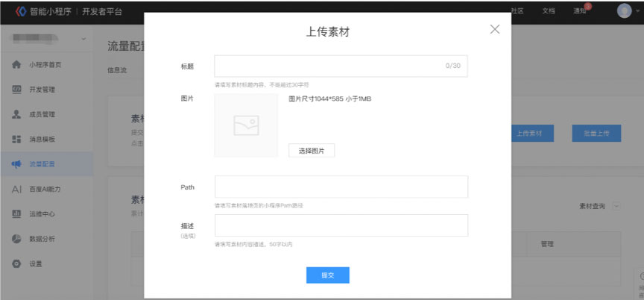This screenshot has width=644, height=300.
Task: Click the 运维中心 chart icon
Action: click(16, 214)
